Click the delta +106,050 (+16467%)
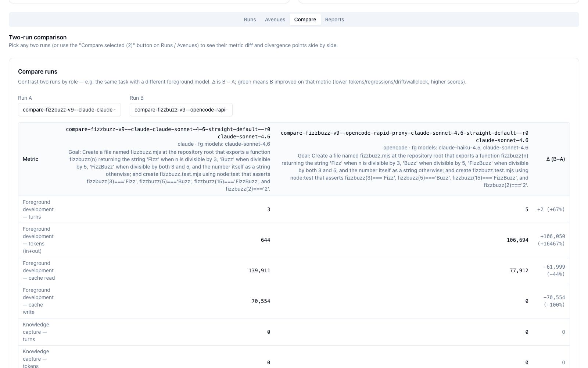The image size is (588, 368). [x=551, y=240]
